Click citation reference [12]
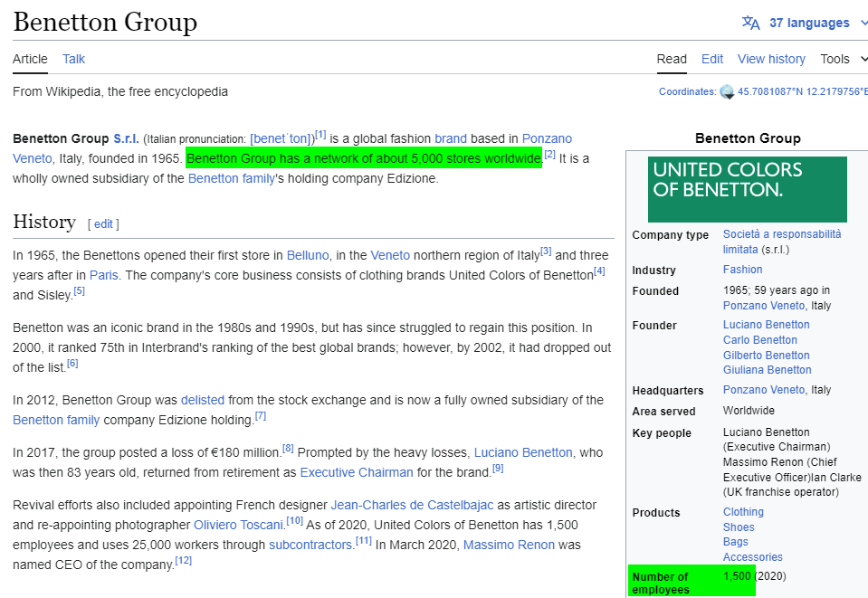The width and height of the screenshot is (868, 598). pyautogui.click(x=183, y=561)
